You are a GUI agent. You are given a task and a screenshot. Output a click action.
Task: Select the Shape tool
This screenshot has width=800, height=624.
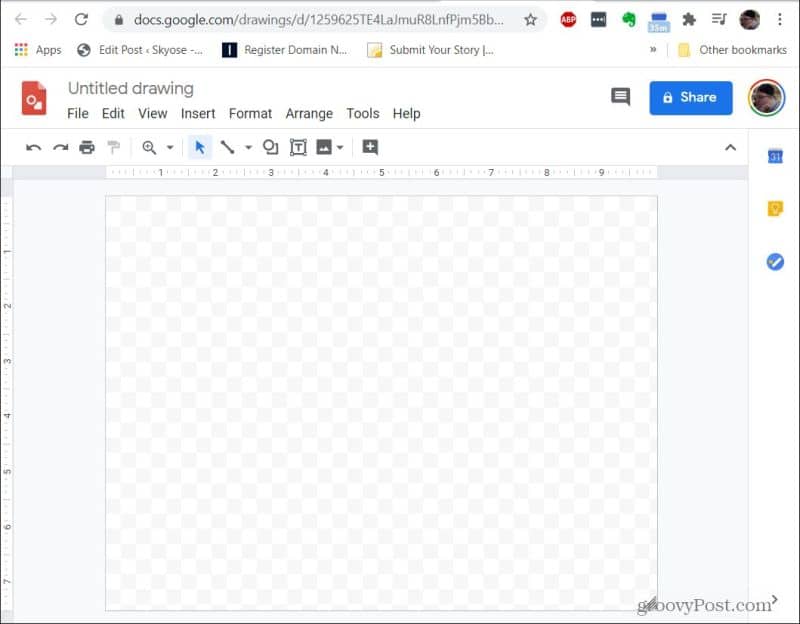click(x=270, y=147)
